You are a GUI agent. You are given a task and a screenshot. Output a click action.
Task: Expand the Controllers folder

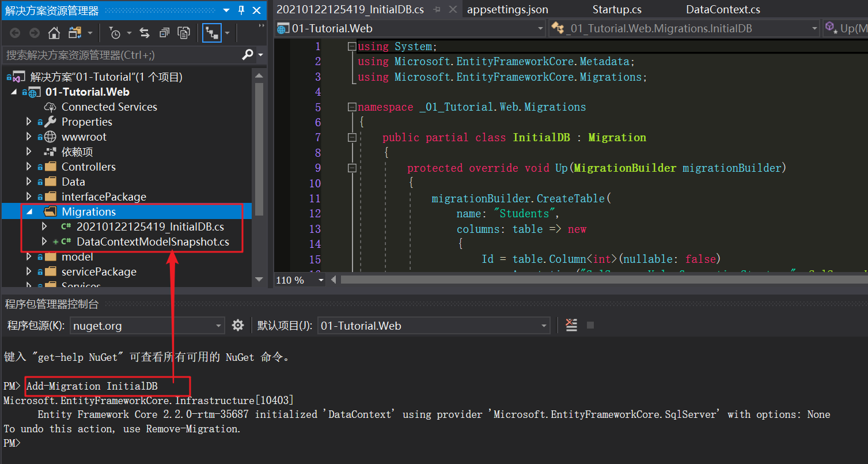point(29,167)
